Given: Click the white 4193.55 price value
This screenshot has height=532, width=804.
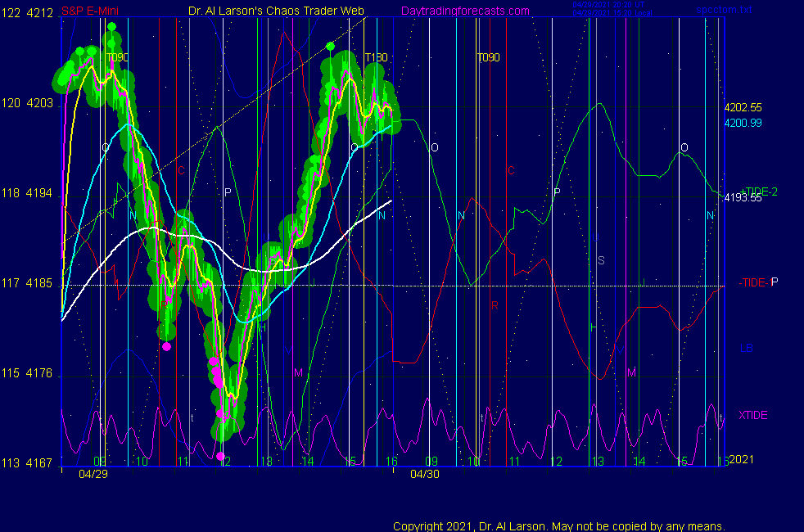Looking at the screenshot, I should pos(743,198).
